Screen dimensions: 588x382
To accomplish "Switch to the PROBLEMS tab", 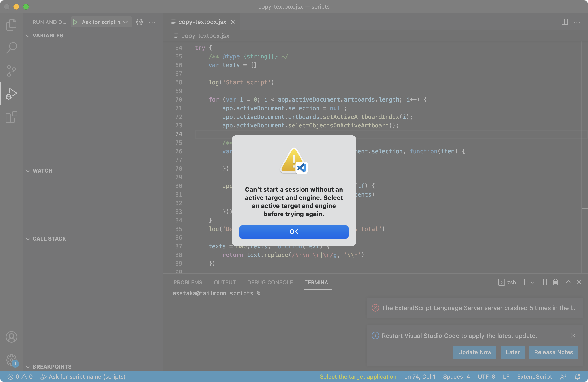I will (x=188, y=282).
